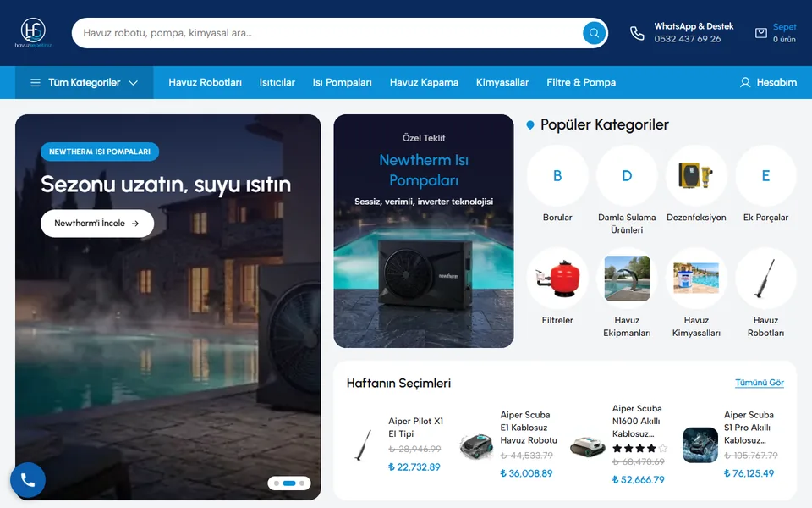Open the Ek Parçalar category circle
This screenshot has width=812, height=508.
[x=765, y=176]
